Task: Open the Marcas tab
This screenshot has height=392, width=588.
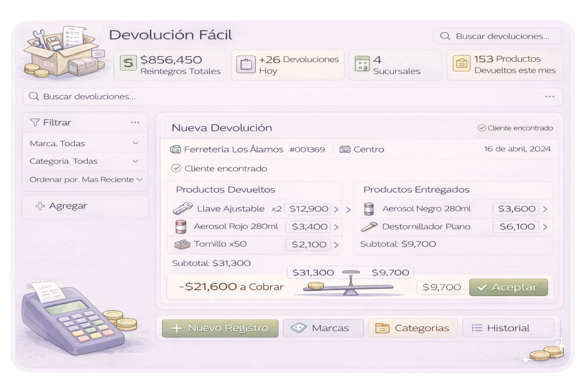Action: tap(323, 328)
